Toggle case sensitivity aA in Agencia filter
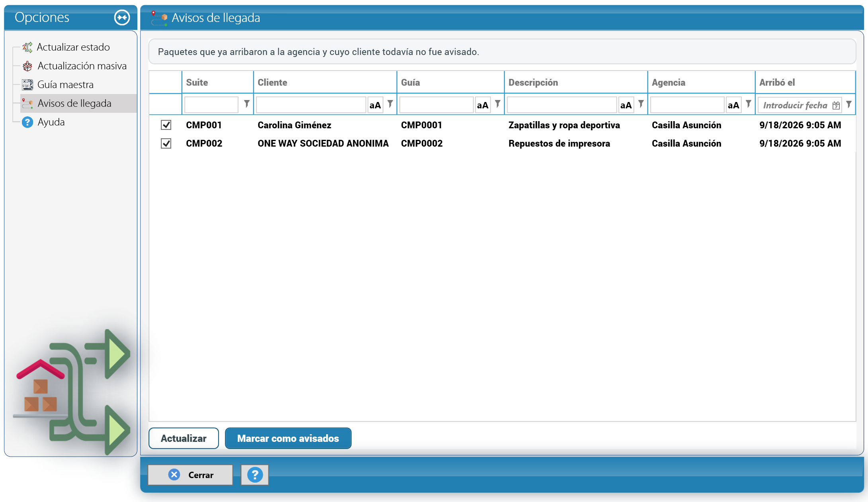The image size is (868, 502). click(x=733, y=105)
